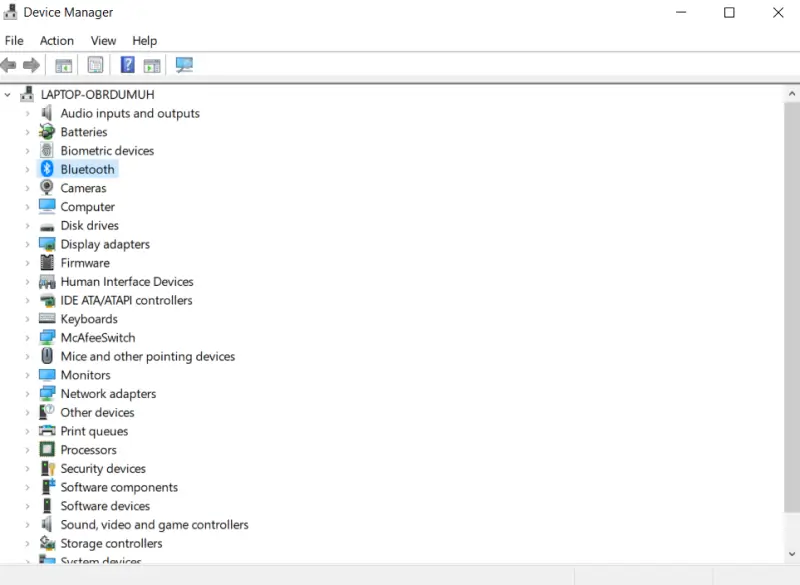Open the View menu
800x585 pixels.
point(103,40)
